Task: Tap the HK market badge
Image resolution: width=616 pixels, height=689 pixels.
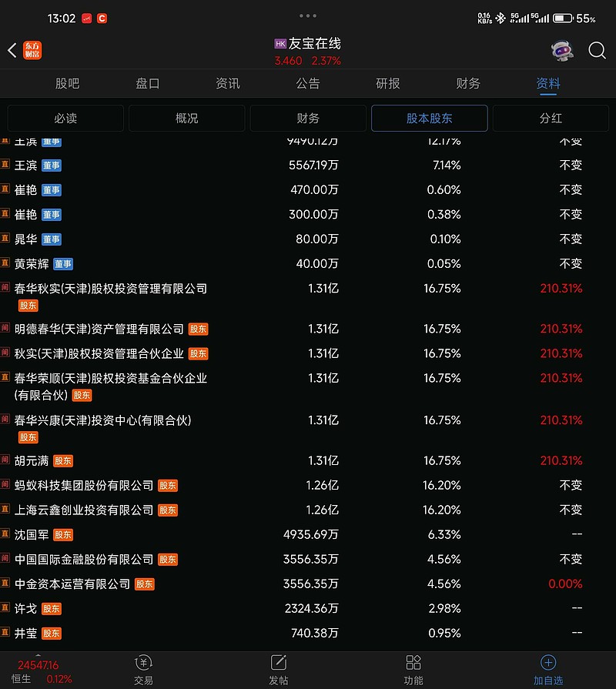Action: click(x=280, y=44)
